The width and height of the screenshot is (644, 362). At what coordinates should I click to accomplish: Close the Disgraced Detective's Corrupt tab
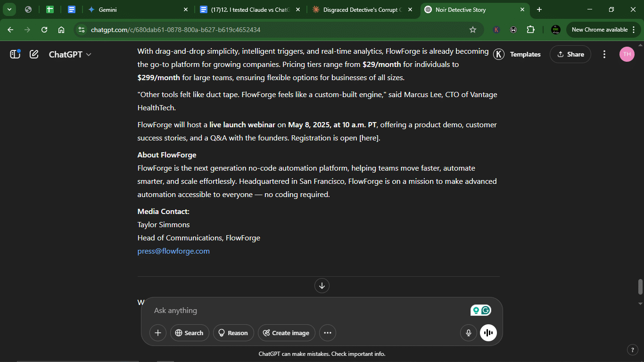coord(410,9)
